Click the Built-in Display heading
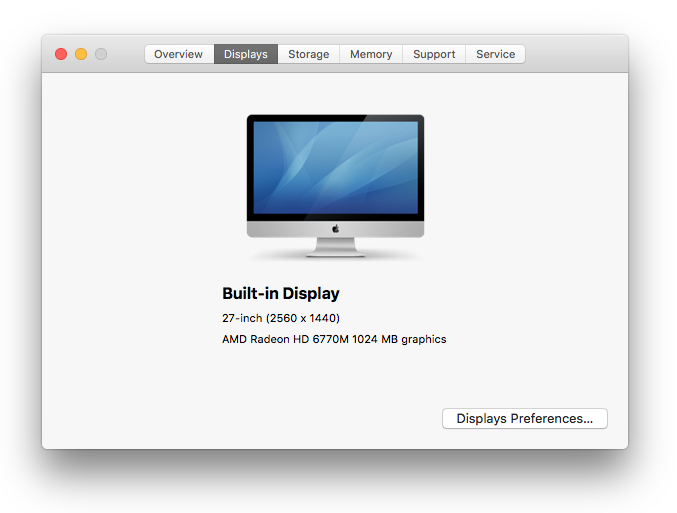 (281, 293)
